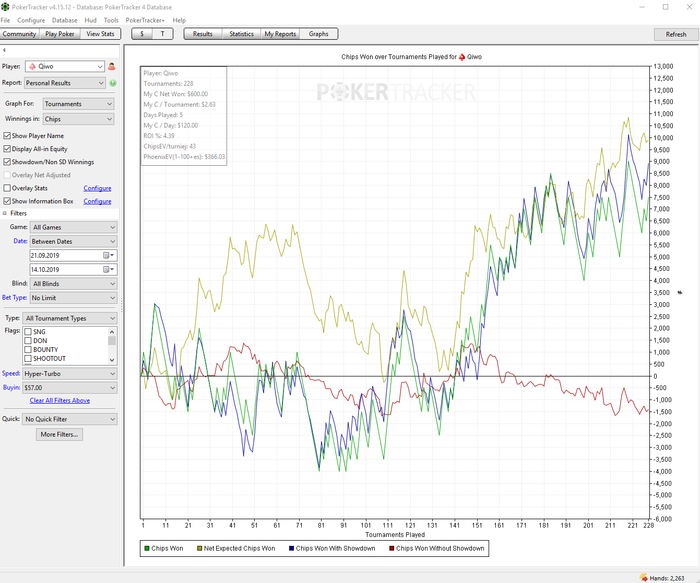Toggle Display All-in Equity checkbox
The width and height of the screenshot is (700, 583).
pyautogui.click(x=8, y=149)
